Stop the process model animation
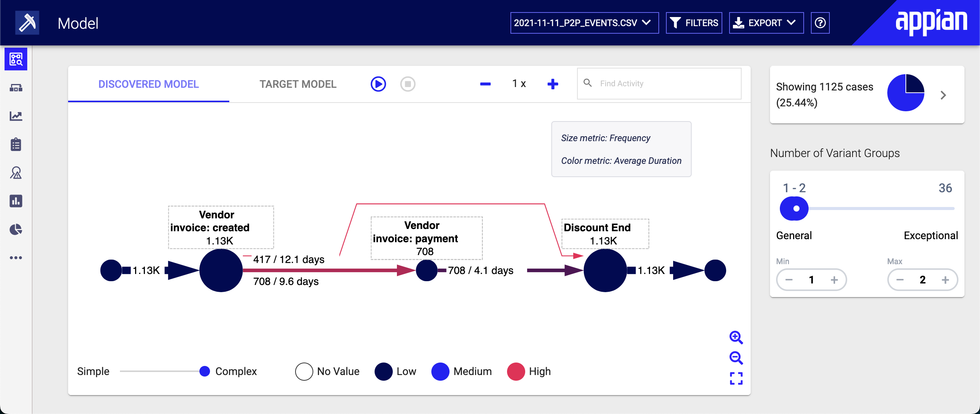Viewport: 980px width, 414px height. [408, 84]
